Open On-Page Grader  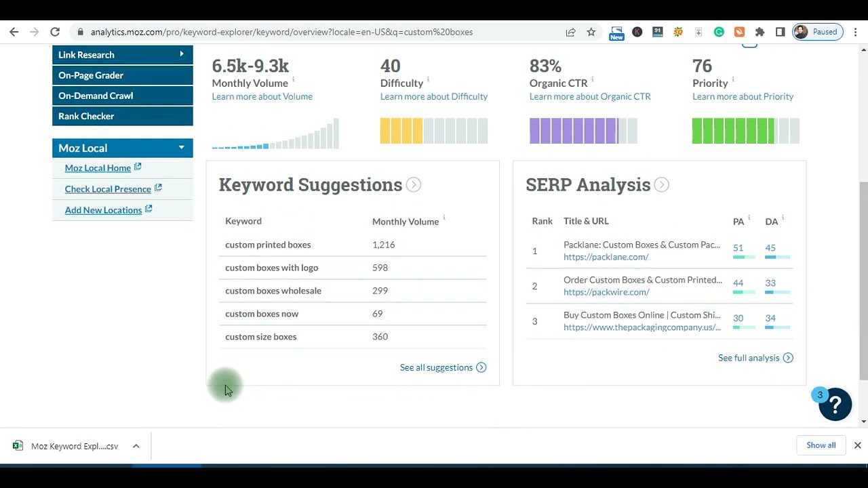click(x=123, y=75)
